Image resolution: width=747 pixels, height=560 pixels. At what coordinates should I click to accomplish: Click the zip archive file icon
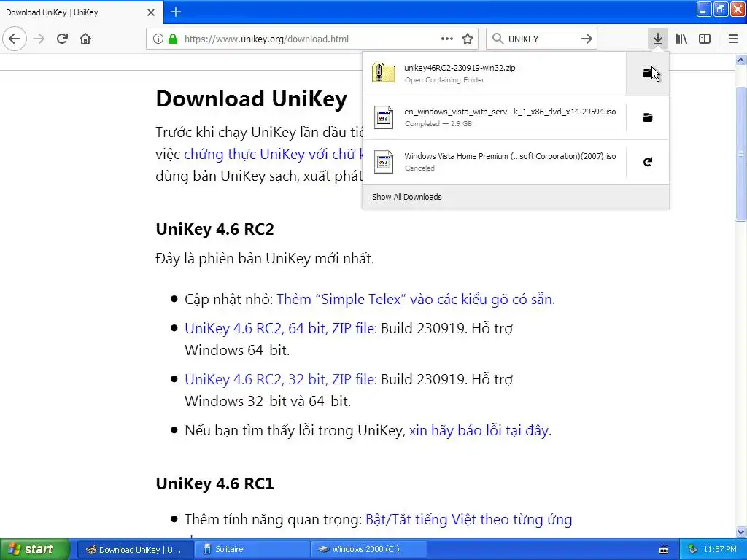[384, 74]
